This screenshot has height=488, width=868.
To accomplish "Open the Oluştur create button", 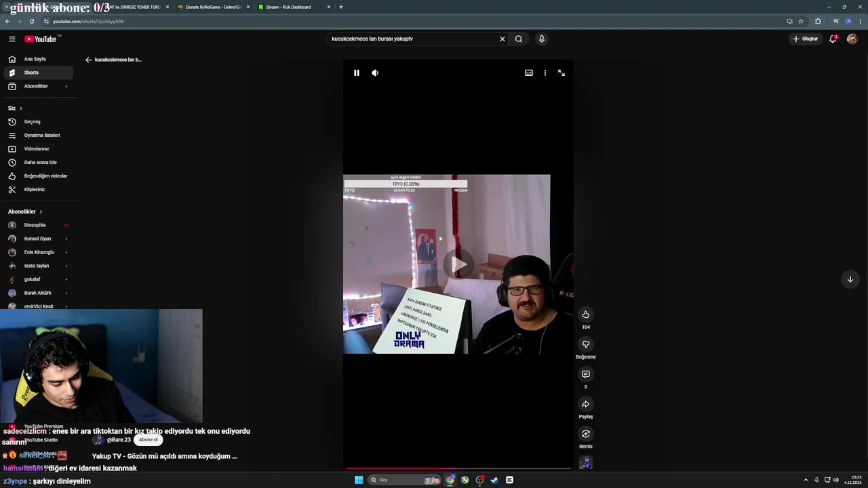I will tap(805, 39).
